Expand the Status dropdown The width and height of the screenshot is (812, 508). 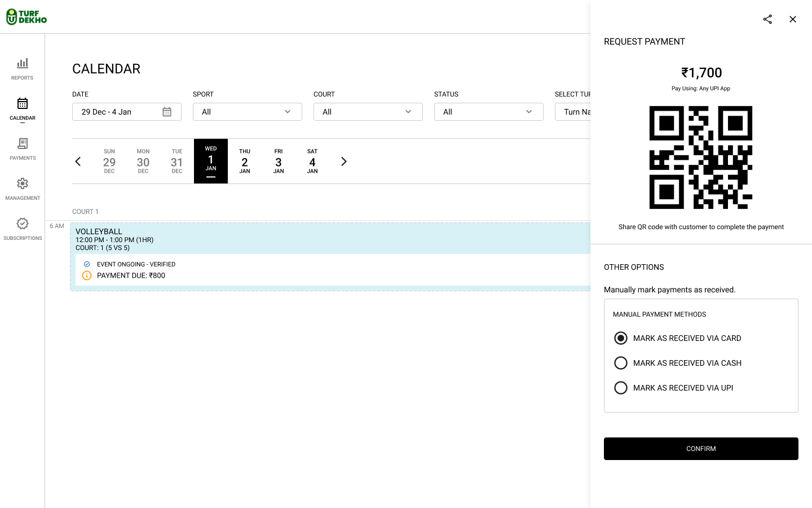(489, 112)
